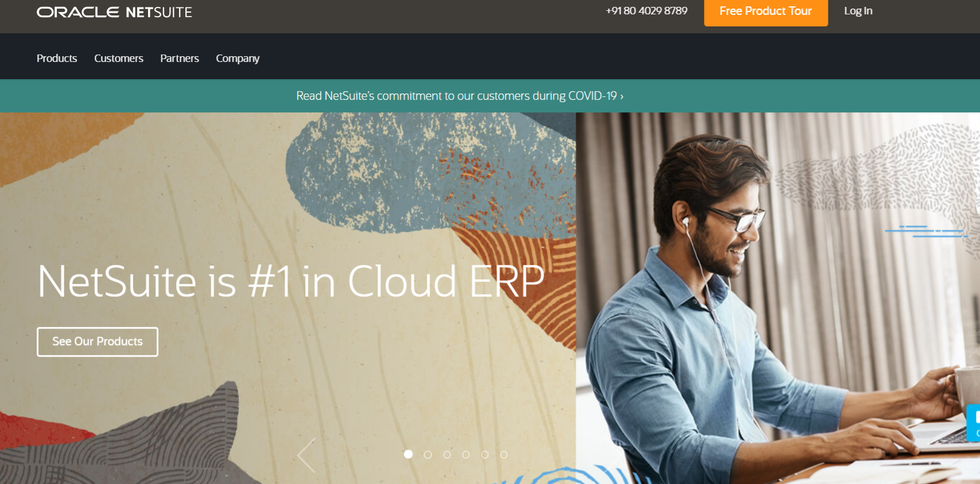Click the NetSuite is #1 in Cloud ERP headline
Screen dimensions: 980x484
(x=291, y=282)
